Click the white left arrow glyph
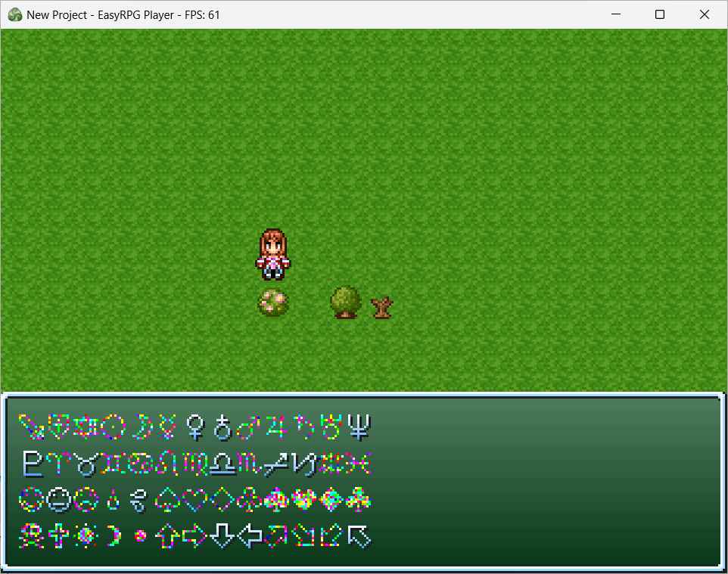The width and height of the screenshot is (728, 574). tap(250, 535)
